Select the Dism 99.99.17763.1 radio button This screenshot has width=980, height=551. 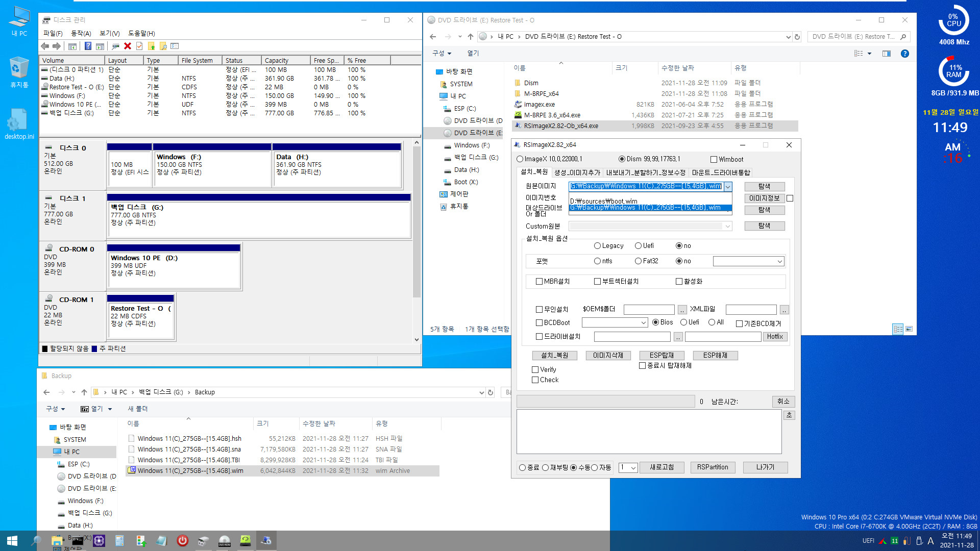[622, 159]
